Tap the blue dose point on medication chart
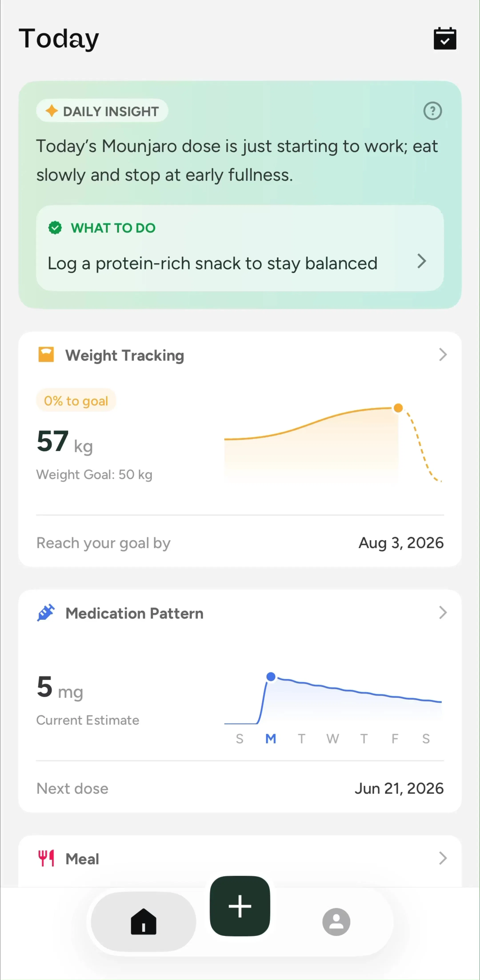This screenshot has height=980, width=480. coord(271,676)
